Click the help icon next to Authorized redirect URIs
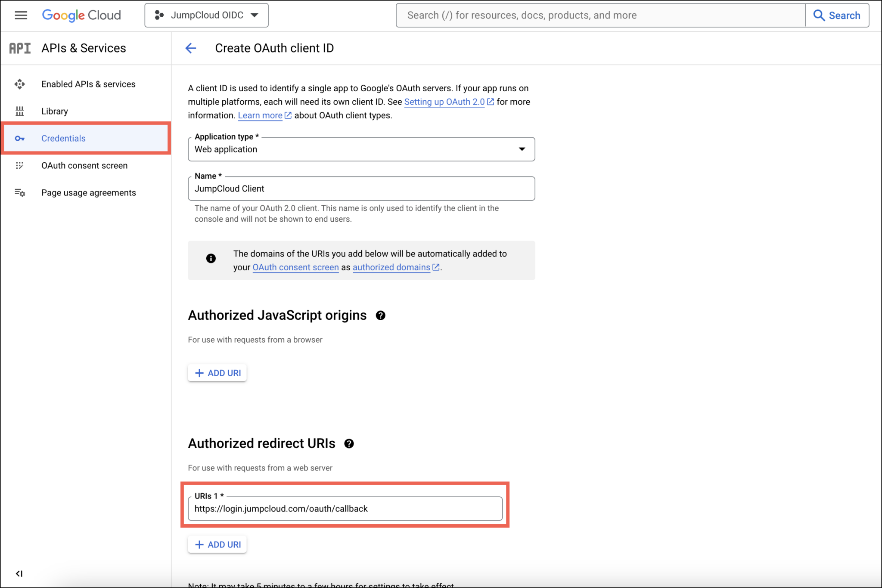 (x=349, y=443)
